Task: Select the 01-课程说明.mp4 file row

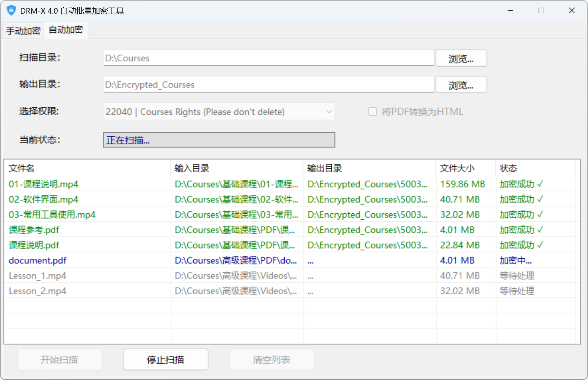Action: tap(44, 185)
